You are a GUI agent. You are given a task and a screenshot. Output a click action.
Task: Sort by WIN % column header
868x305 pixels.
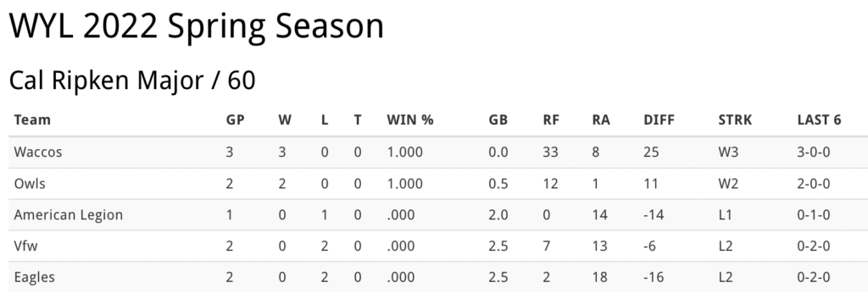pos(410,120)
